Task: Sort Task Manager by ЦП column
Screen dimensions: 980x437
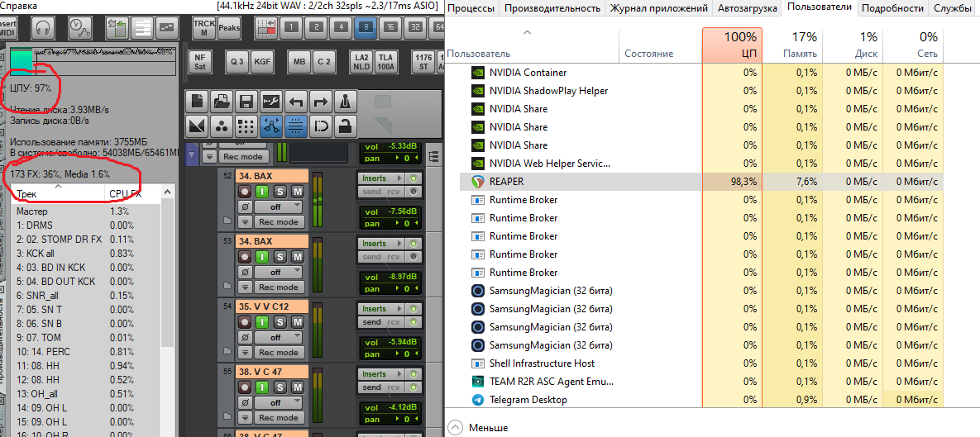Action: [x=733, y=45]
